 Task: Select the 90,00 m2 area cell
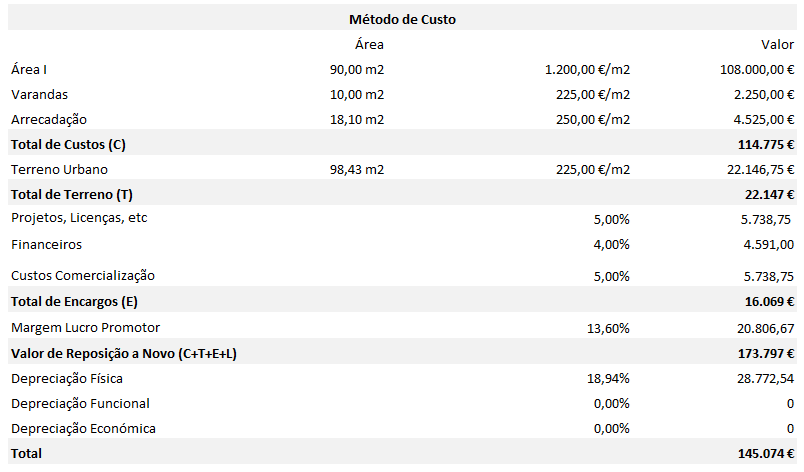click(x=357, y=70)
